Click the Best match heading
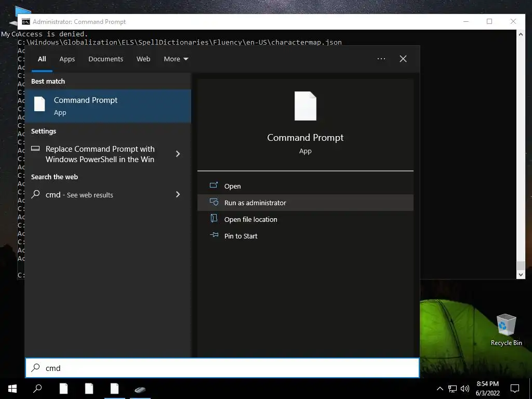The width and height of the screenshot is (532, 399). [48, 82]
